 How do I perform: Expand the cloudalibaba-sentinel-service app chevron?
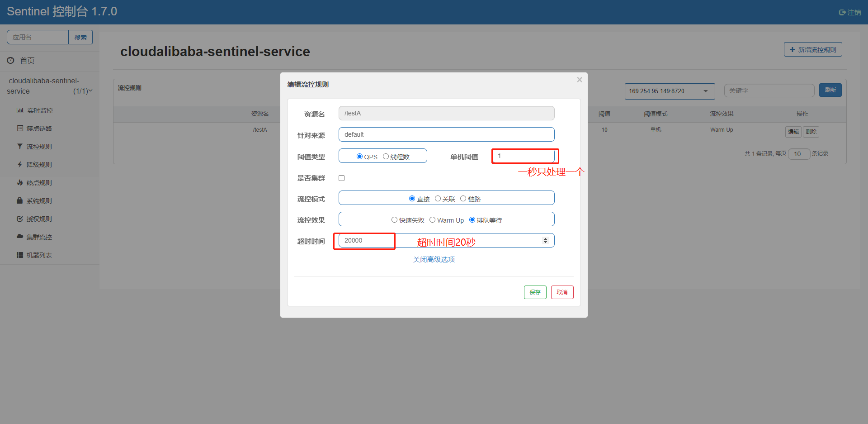pyautogui.click(x=90, y=91)
